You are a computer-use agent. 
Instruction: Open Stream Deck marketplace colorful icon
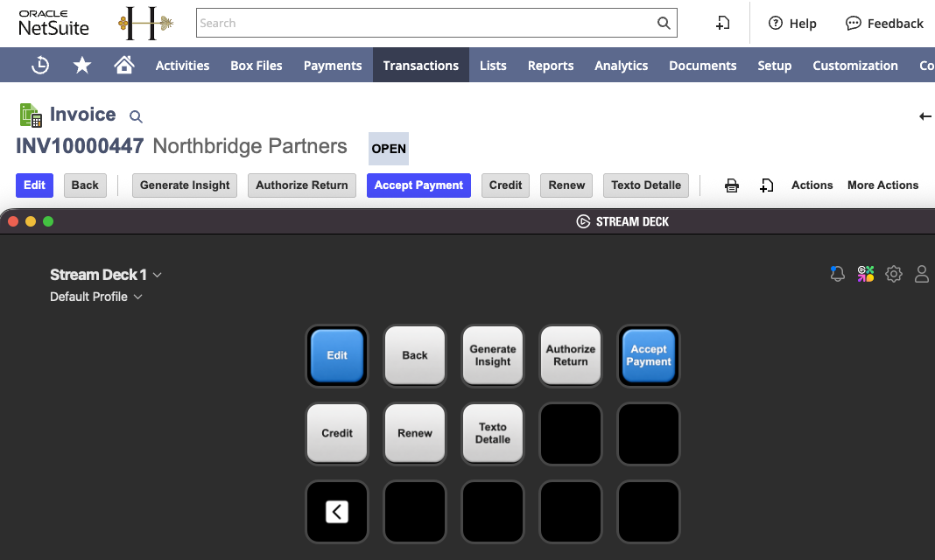866,274
